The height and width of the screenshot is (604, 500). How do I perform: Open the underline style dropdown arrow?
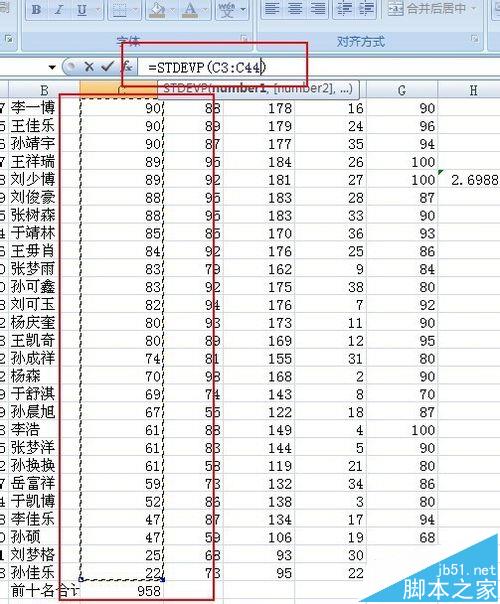click(x=98, y=9)
